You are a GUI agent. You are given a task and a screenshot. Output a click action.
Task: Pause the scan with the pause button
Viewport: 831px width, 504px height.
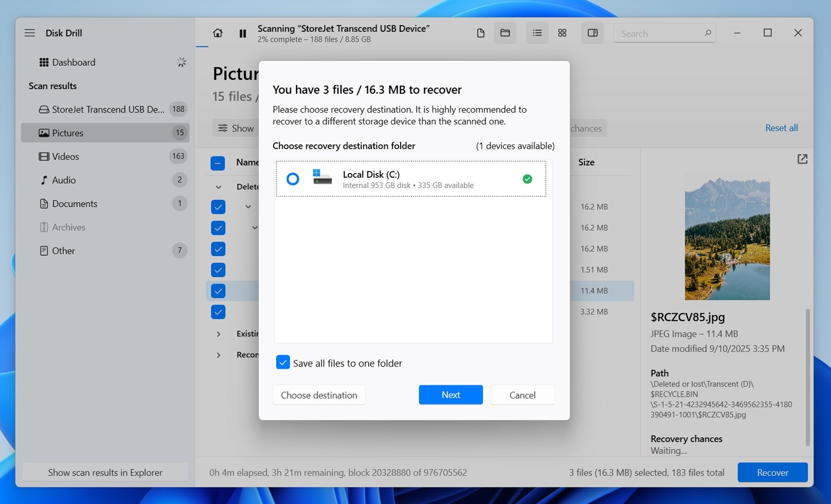tap(243, 33)
